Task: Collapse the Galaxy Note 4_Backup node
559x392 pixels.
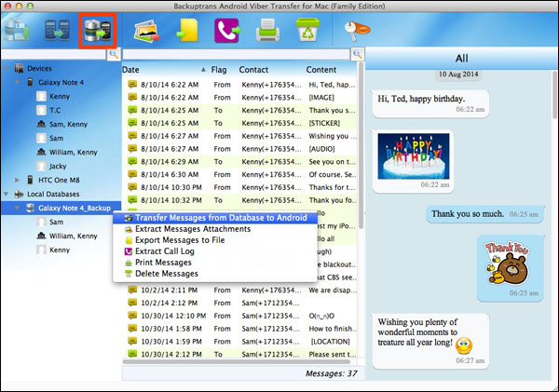Action: click(x=17, y=209)
